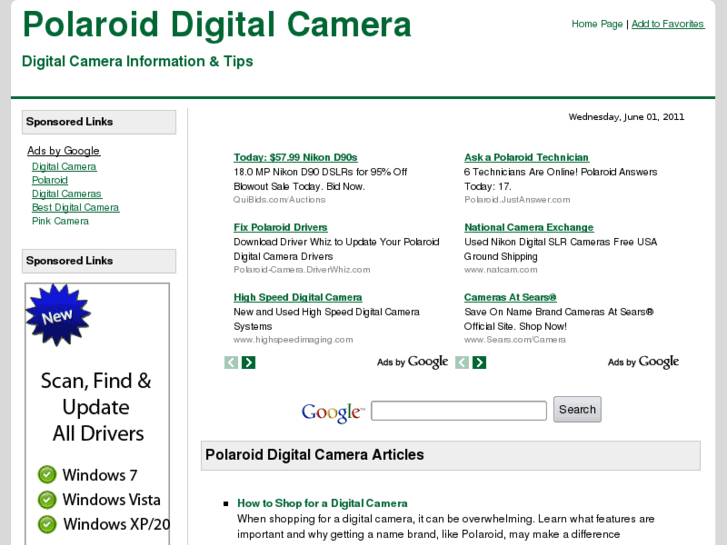
Task: Click Polaroid Digital Camera Articles heading
Action: 314,455
